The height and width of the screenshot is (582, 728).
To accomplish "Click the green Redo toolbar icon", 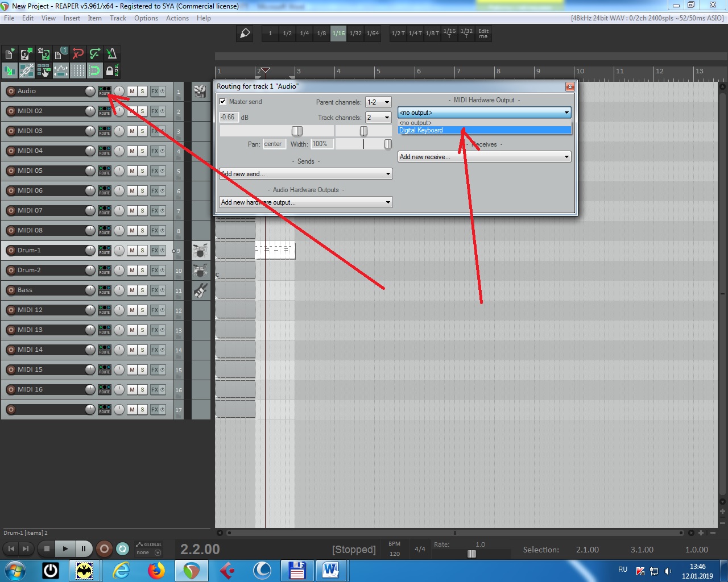I will coord(95,54).
